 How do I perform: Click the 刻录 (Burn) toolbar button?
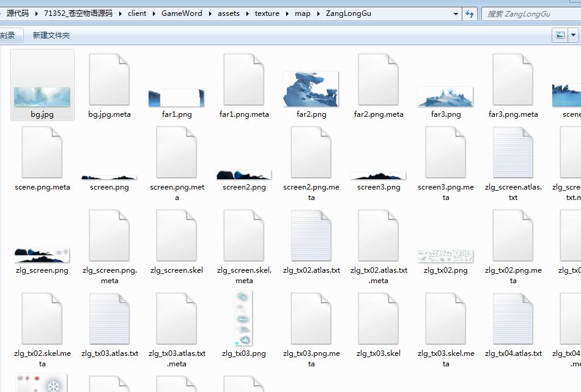tap(7, 35)
